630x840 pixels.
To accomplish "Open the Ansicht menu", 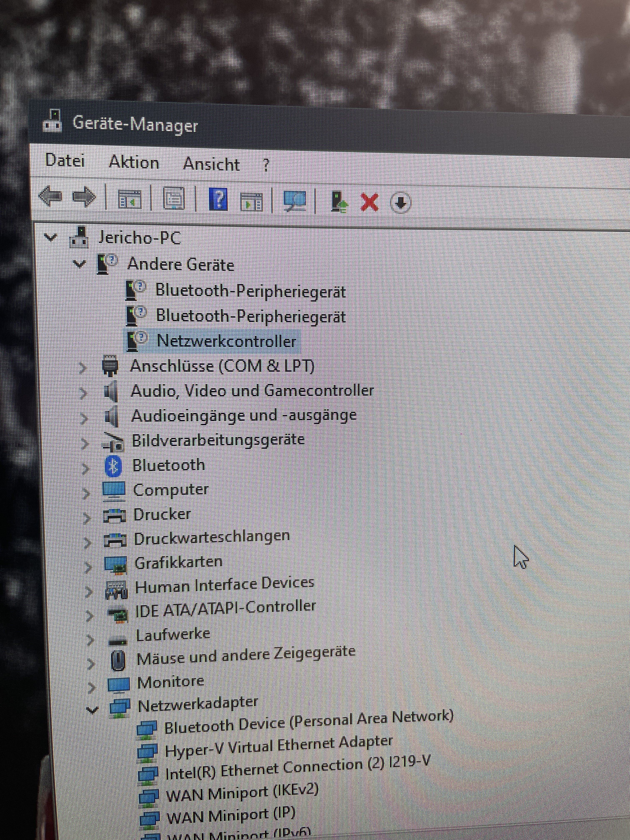I will point(211,164).
